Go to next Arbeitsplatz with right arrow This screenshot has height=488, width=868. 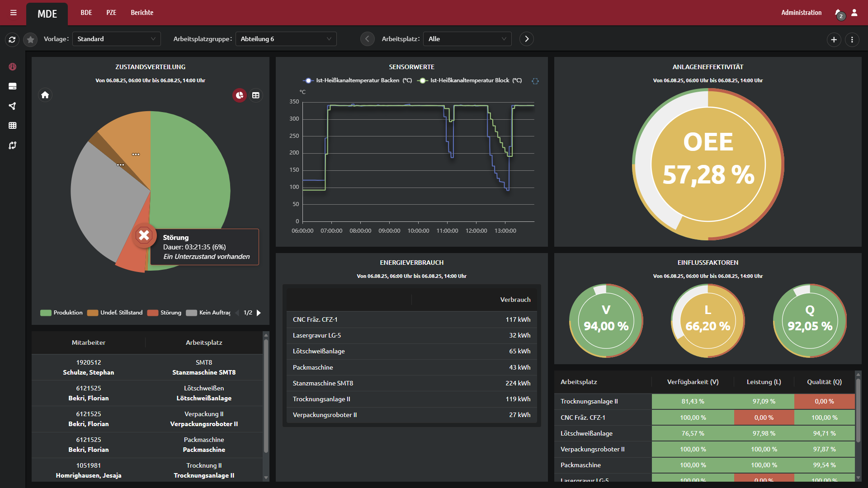527,39
